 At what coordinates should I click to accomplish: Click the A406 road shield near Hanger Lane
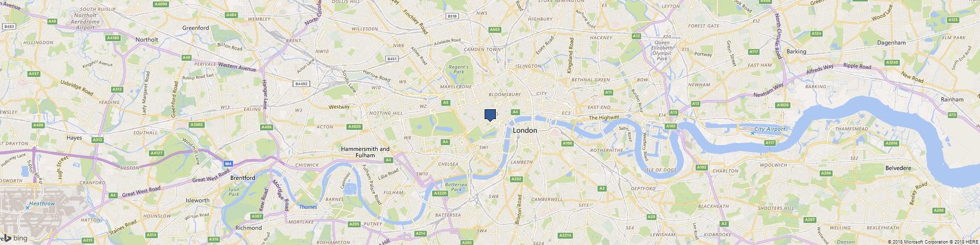coord(267,127)
